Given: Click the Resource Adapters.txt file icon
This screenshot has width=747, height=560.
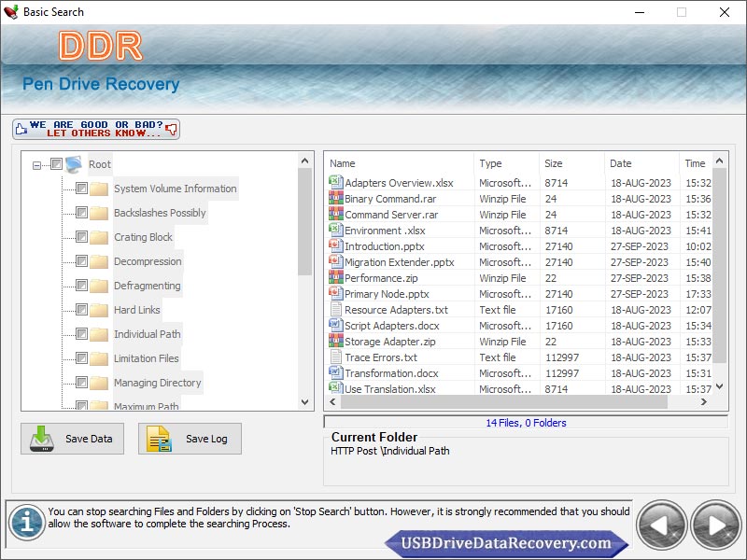Looking at the screenshot, I should (336, 310).
